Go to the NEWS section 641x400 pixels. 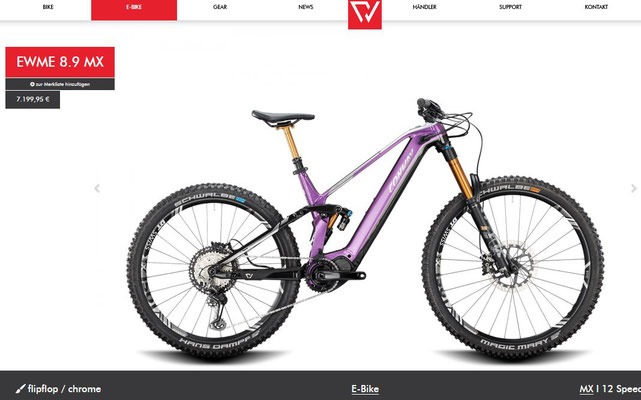306,7
